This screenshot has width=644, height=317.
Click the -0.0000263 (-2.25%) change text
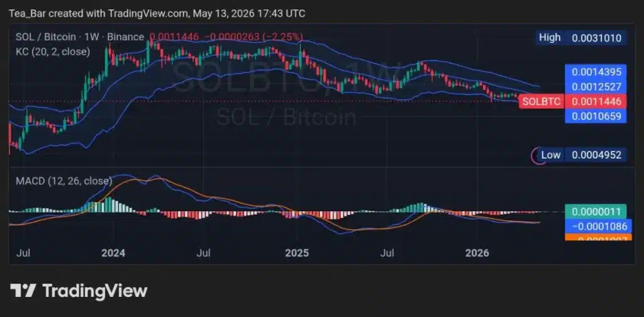[x=253, y=37]
